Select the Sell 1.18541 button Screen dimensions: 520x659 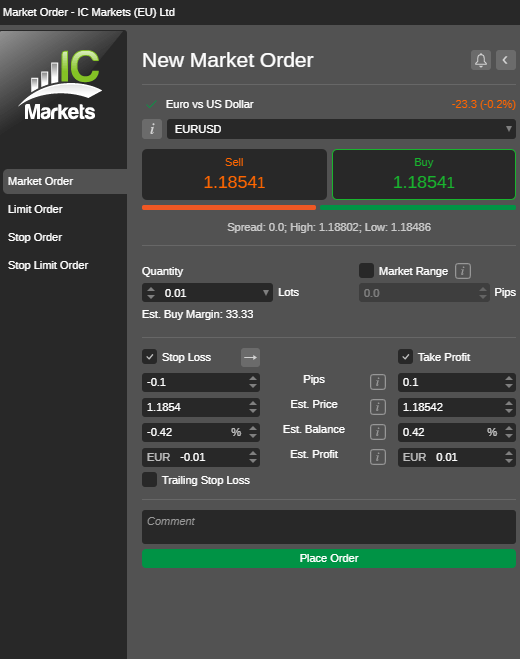234,174
